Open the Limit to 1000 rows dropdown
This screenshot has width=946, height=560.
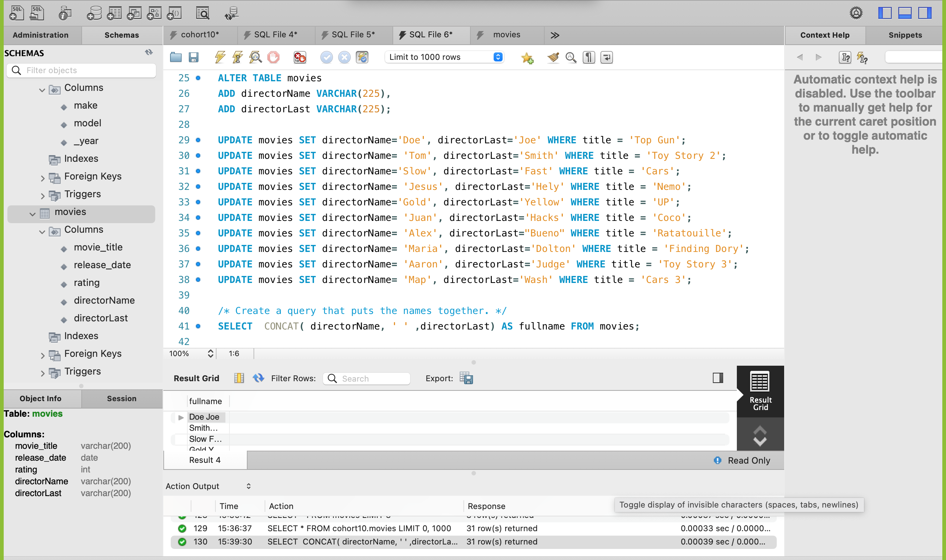[x=444, y=57]
